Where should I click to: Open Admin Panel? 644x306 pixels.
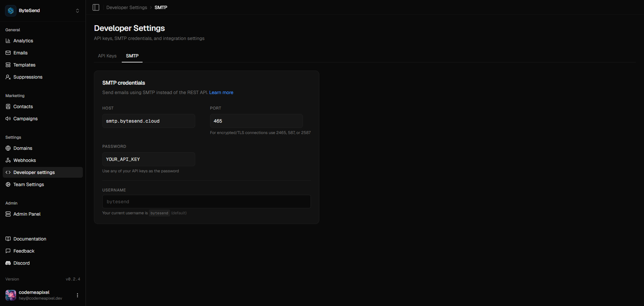(43, 214)
